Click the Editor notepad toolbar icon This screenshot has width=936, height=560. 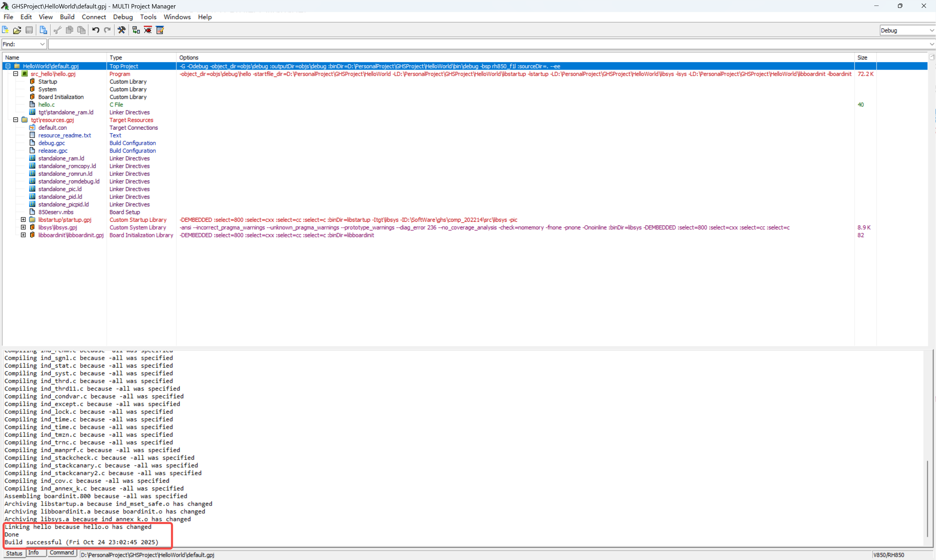pyautogui.click(x=160, y=30)
